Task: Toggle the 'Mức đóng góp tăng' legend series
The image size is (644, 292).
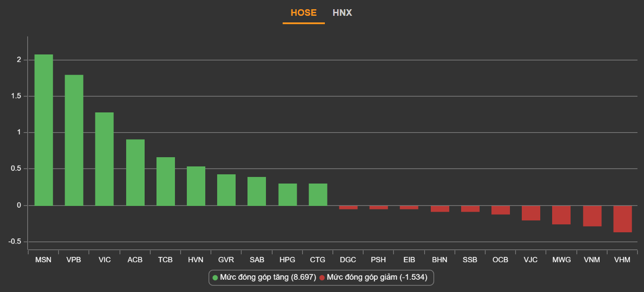Action: [268, 278]
